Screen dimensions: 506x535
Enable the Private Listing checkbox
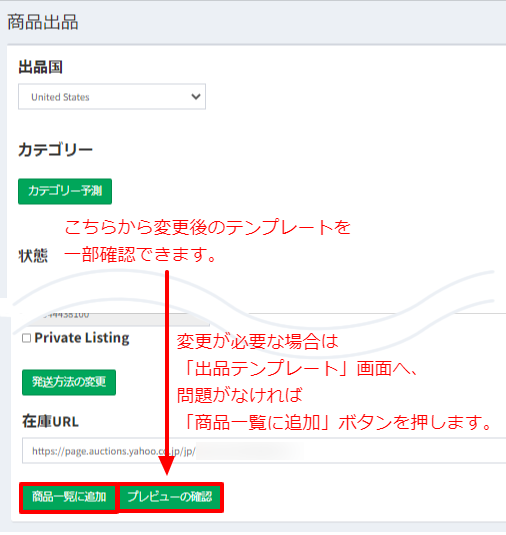[x=27, y=338]
